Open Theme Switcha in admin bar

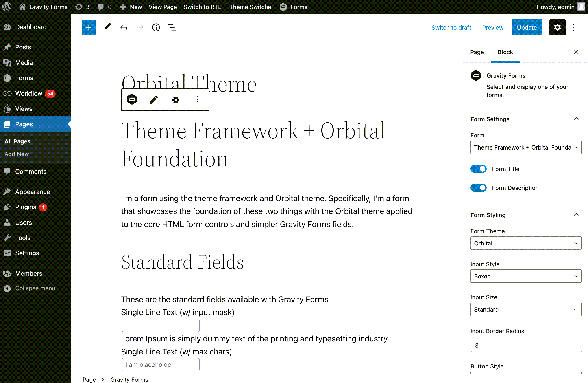click(x=250, y=7)
